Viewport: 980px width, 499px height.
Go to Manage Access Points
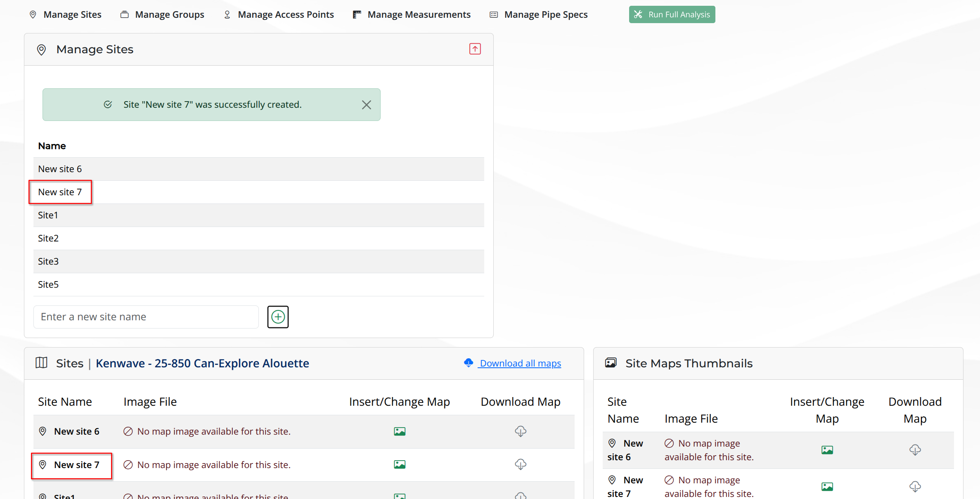click(279, 14)
